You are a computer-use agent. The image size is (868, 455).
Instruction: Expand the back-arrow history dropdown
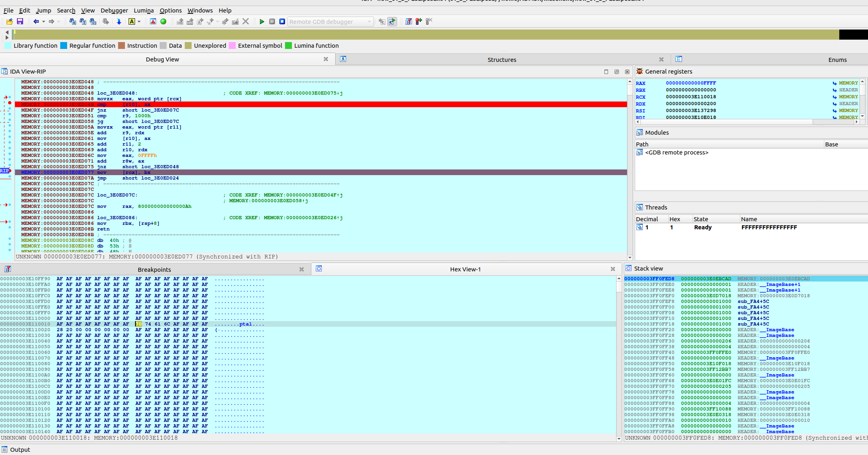pos(44,21)
